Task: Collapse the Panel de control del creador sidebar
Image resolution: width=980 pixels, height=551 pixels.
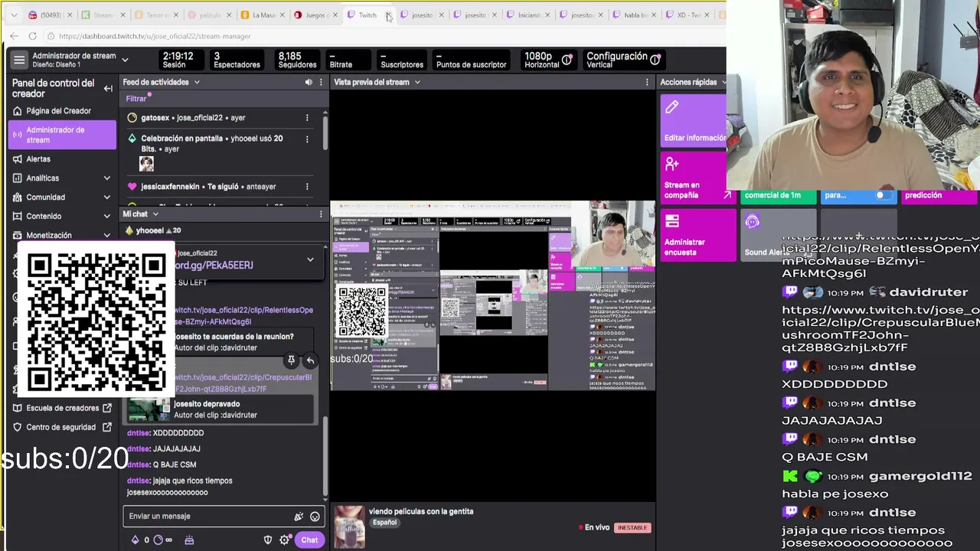Action: [x=108, y=88]
